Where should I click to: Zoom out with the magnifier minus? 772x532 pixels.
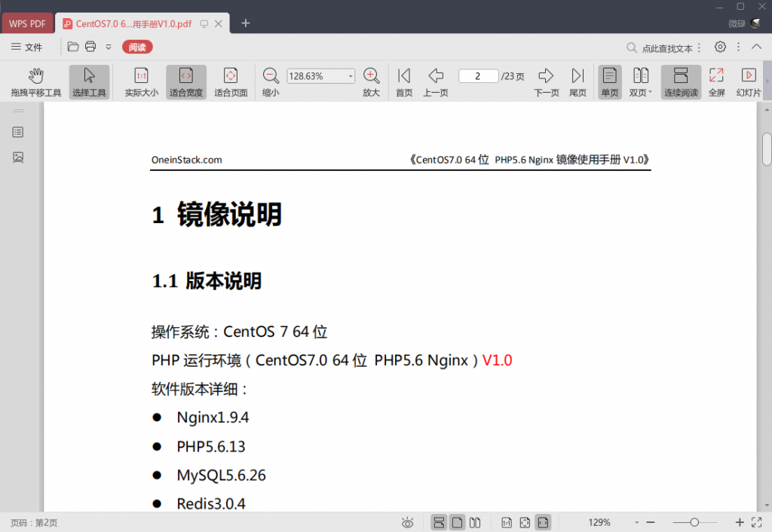(x=271, y=82)
